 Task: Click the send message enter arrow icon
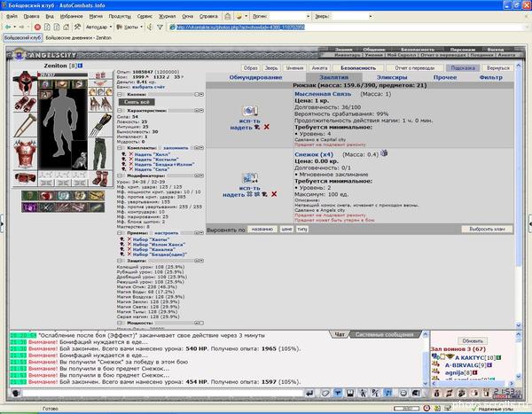309,393
